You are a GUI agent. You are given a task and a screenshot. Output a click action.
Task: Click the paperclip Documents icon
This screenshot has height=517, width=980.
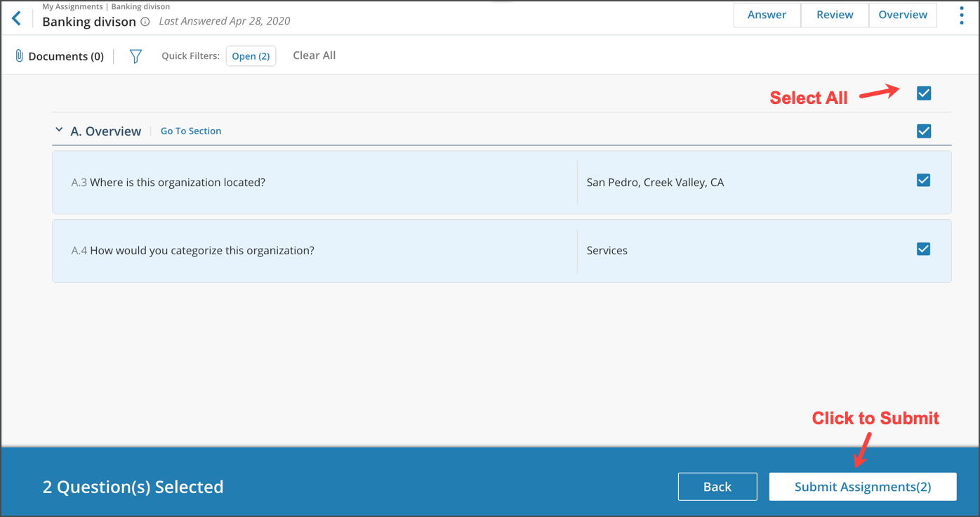[x=20, y=56]
